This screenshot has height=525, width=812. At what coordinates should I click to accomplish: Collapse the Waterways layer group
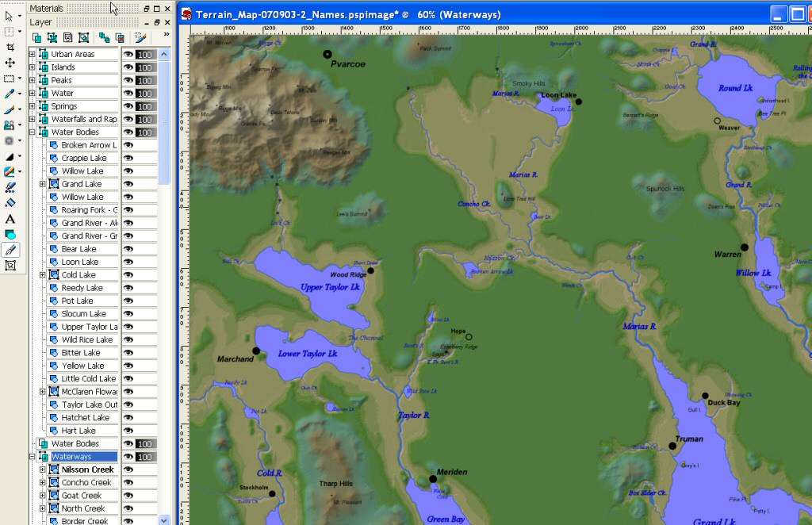tap(33, 457)
